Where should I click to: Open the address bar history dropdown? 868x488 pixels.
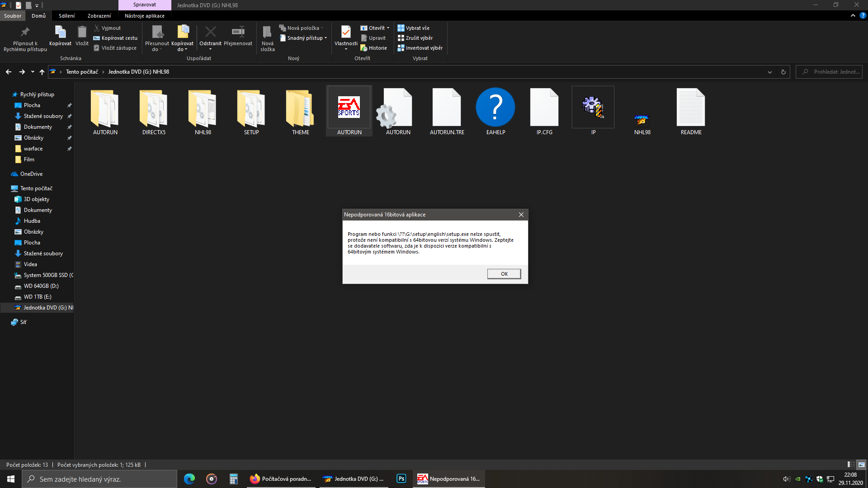770,72
